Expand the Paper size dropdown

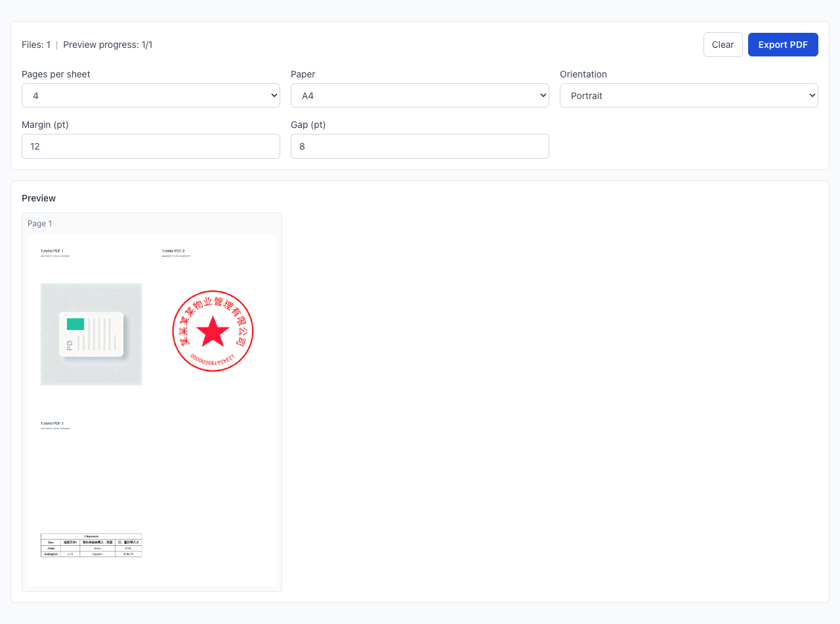pyautogui.click(x=419, y=96)
